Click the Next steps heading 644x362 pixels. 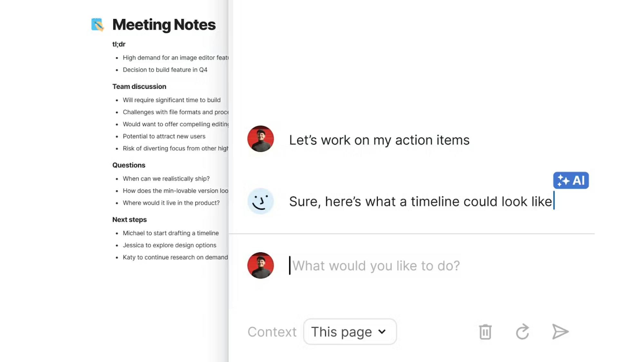[129, 220]
